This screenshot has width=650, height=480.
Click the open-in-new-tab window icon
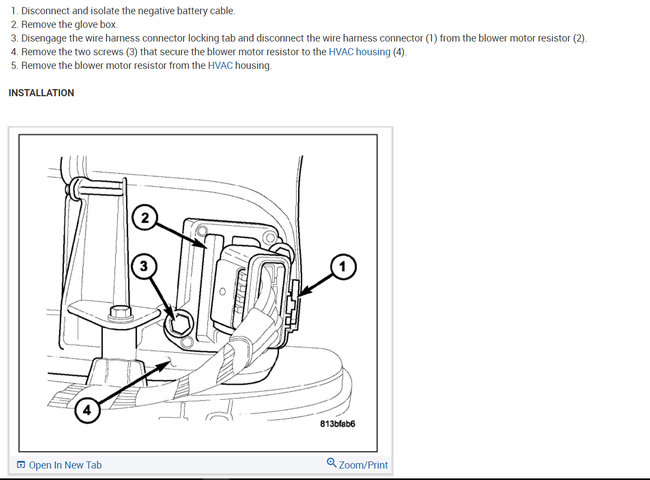21,465
